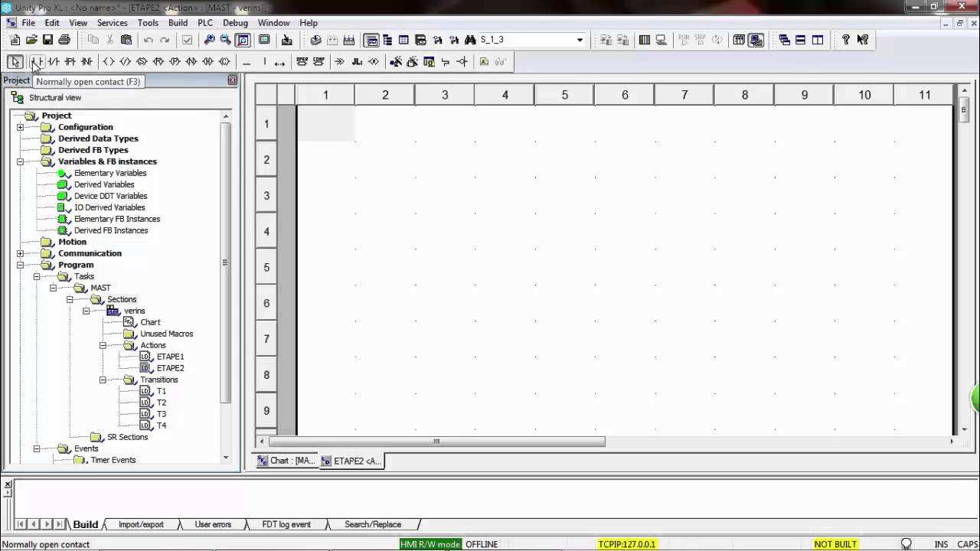
Task: Select transition T3 in the tree
Action: click(162, 414)
